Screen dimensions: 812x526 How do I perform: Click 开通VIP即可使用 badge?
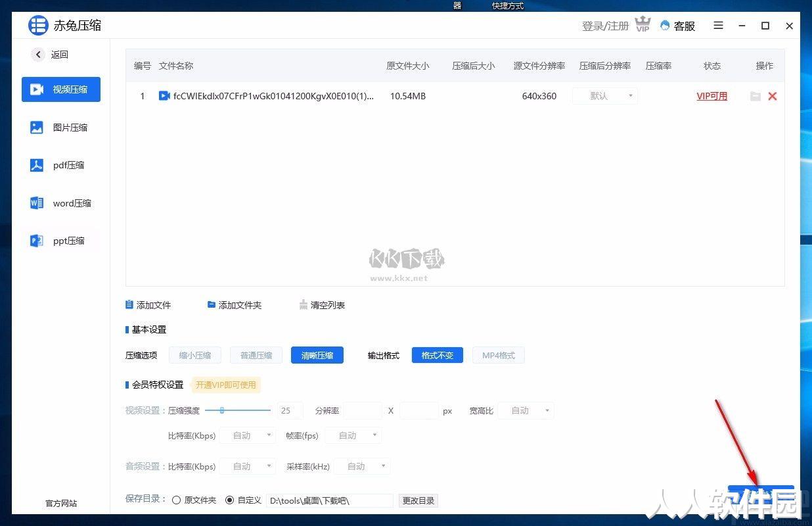point(226,385)
